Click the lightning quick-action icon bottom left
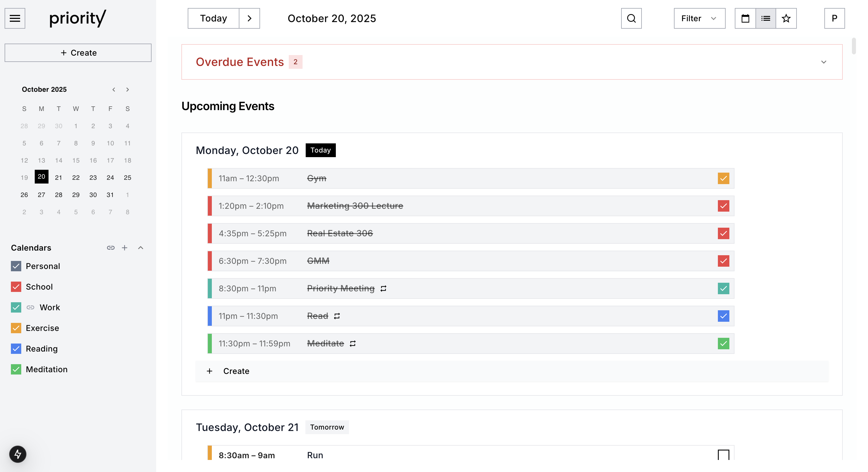Viewport: 868px width, 472px height. click(17, 454)
